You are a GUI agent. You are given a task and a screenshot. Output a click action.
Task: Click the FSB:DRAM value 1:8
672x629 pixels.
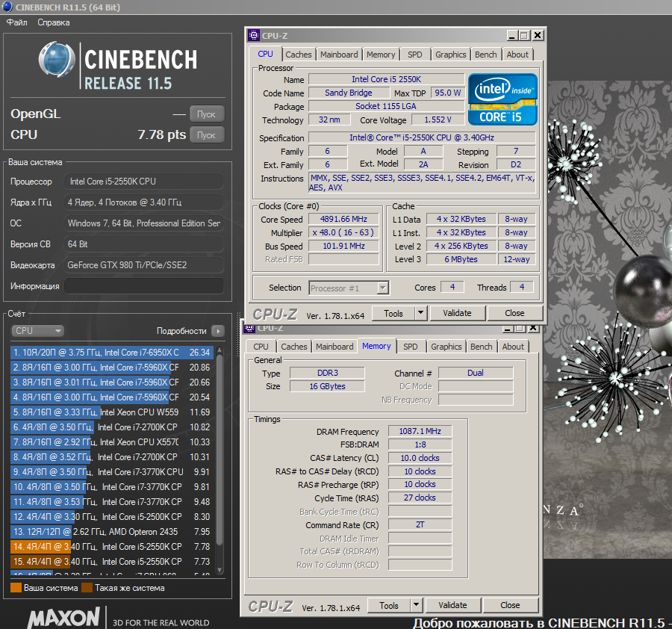[420, 444]
